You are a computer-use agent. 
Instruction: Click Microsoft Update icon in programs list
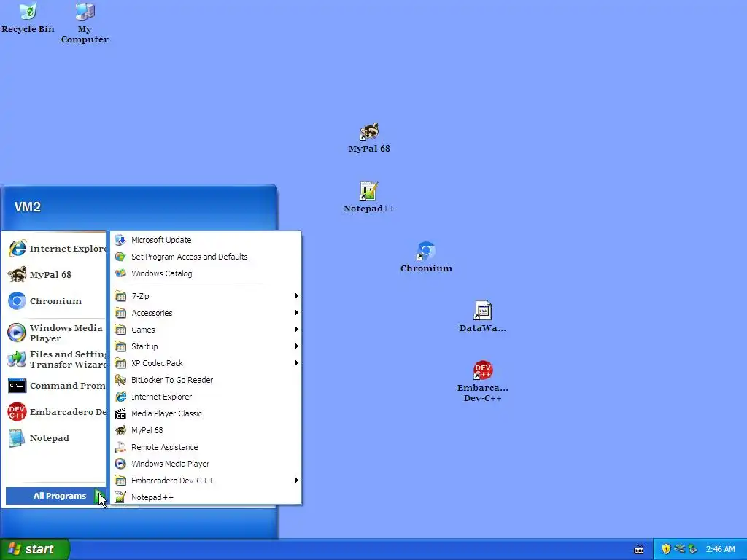tap(120, 240)
